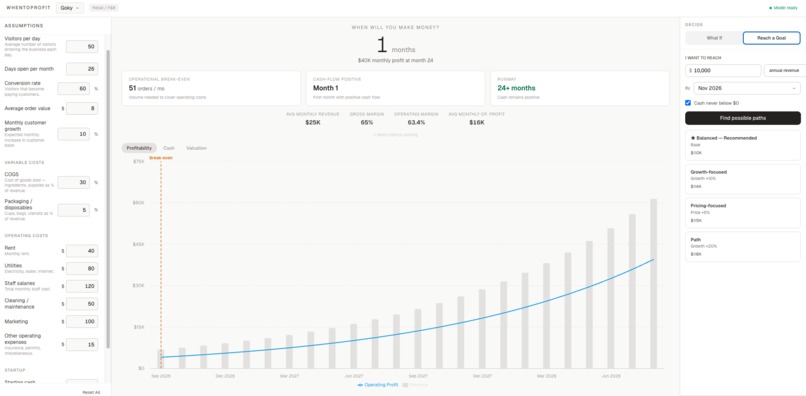The height and width of the screenshot is (396, 806).
Task: Toggle Cash never below $0 checkbox
Action: (688, 103)
